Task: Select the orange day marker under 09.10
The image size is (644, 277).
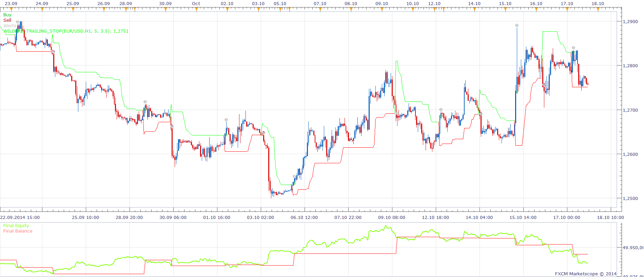Action: coord(382,9)
